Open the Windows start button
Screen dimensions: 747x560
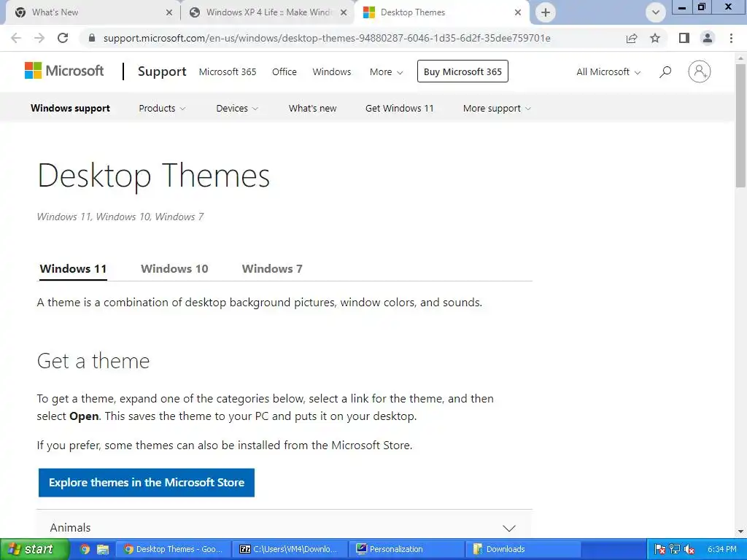(34, 549)
